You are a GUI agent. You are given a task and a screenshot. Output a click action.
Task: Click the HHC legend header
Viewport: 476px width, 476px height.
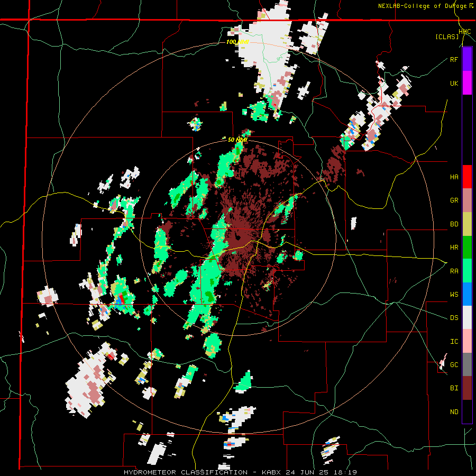pos(465,32)
